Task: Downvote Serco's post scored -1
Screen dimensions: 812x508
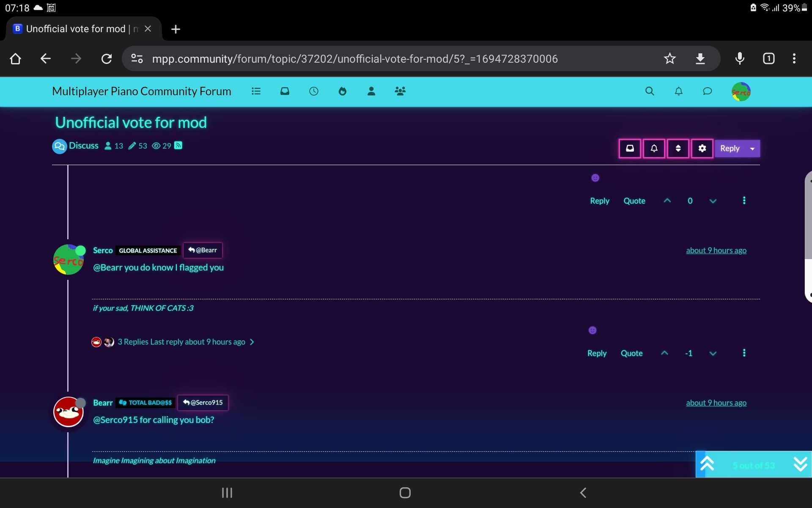Action: (713, 353)
